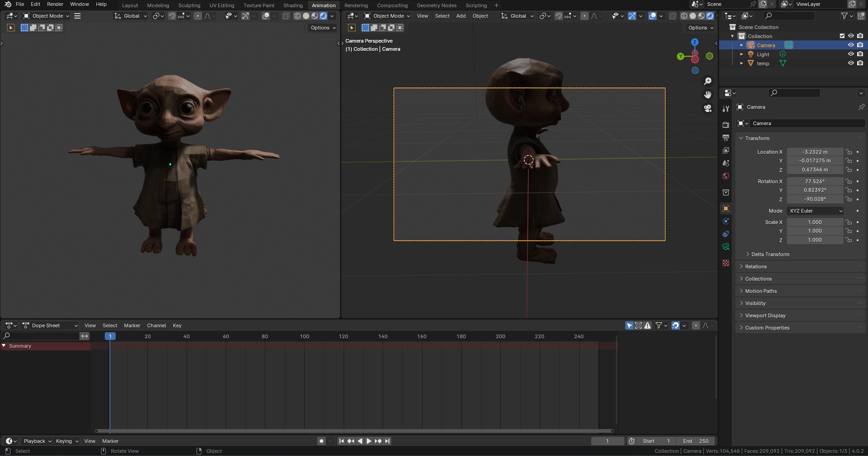The image size is (868, 456).
Task: Open the Render properties tab
Action: pos(726,125)
